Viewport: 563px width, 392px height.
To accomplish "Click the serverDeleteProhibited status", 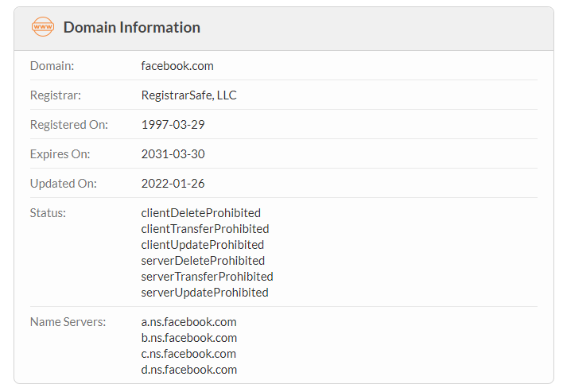I will (x=203, y=261).
